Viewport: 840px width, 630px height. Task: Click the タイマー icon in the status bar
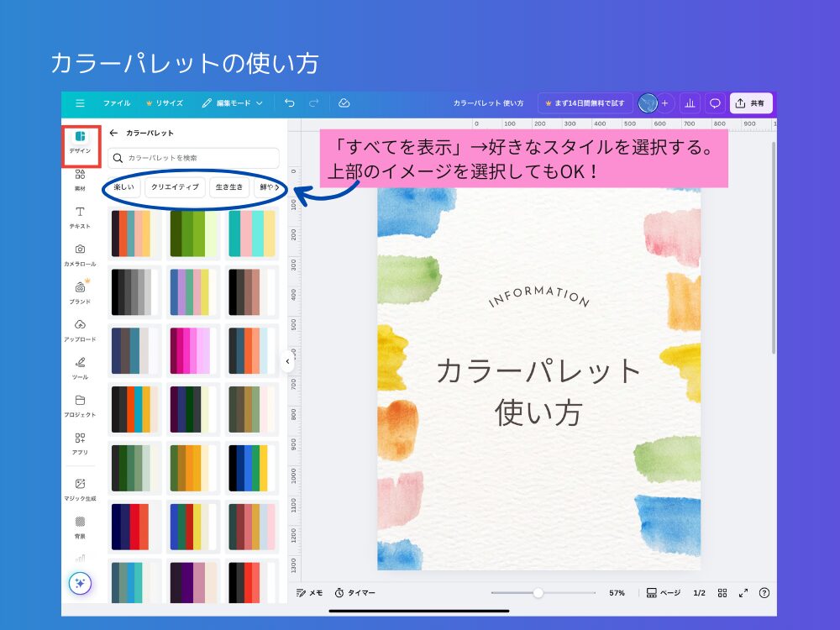[x=339, y=592]
